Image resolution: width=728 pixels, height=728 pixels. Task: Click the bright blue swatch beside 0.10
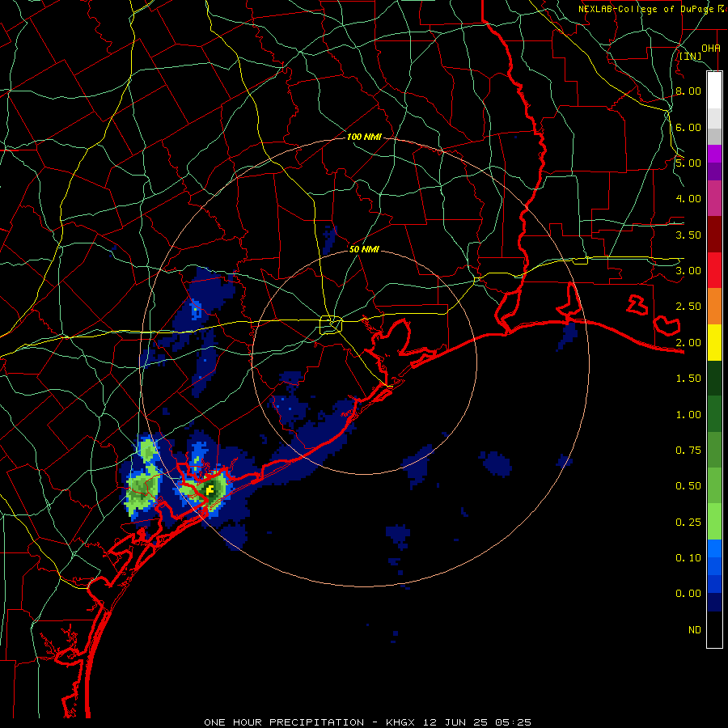click(714, 548)
